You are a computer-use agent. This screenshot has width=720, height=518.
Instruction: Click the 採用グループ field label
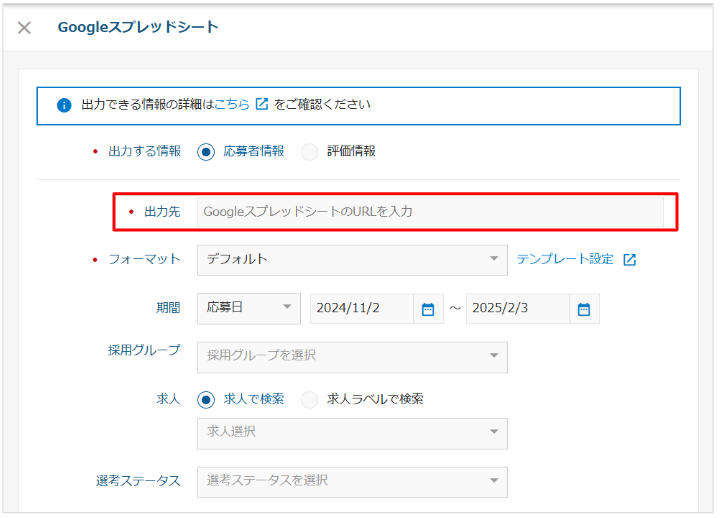[x=144, y=350]
